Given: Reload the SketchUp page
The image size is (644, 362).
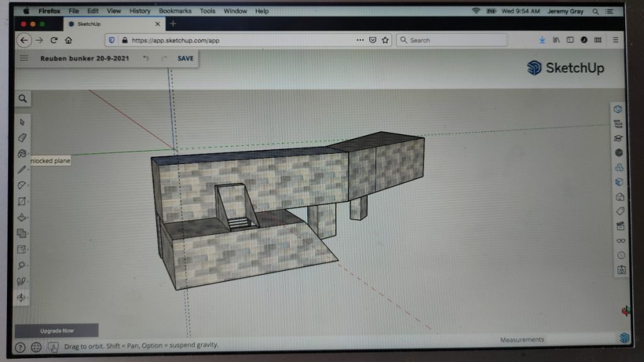Looking at the screenshot, I should pos(54,40).
